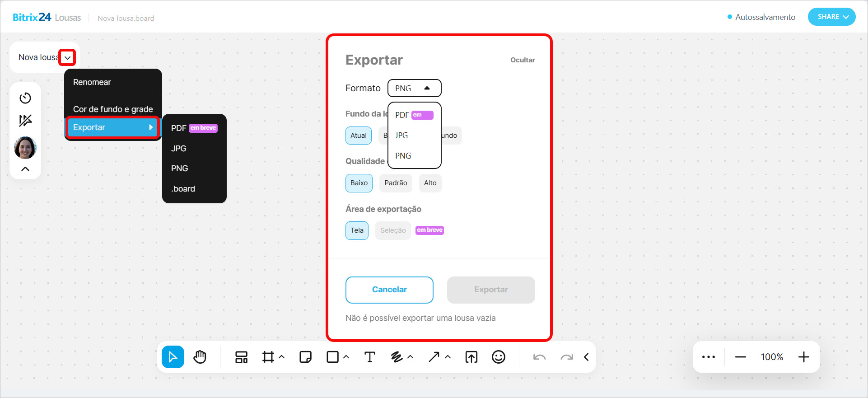This screenshot has width=868, height=398.
Task: Click the Ocultar link
Action: 523,60
